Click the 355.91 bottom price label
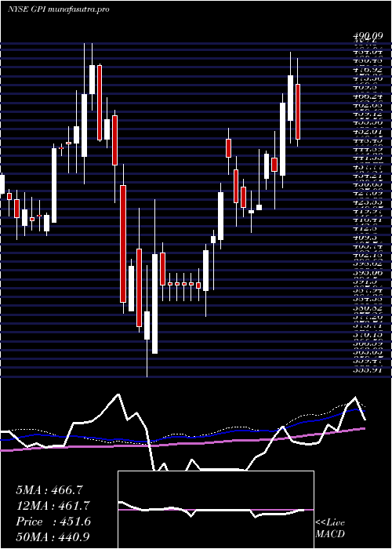Screen dimensions: 392x549 (366, 369)
